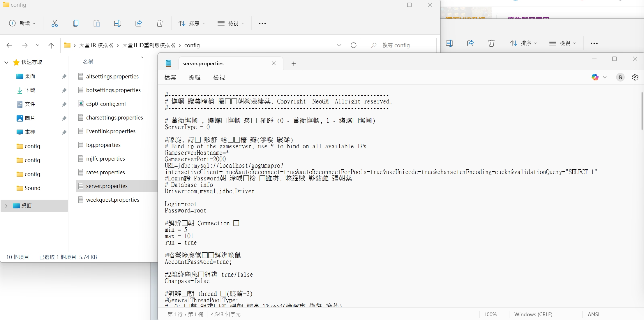Select mjlfc.properties file
The width and height of the screenshot is (644, 320).
click(105, 159)
